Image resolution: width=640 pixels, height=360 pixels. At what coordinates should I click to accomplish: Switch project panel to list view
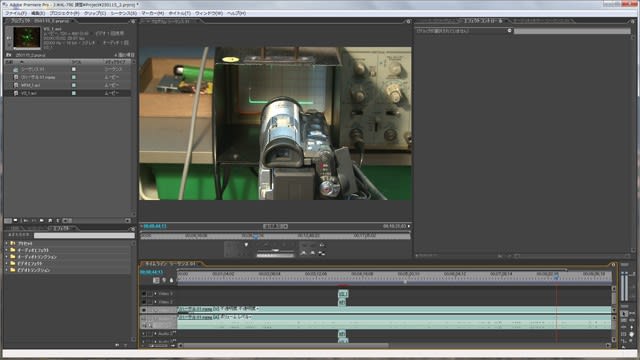coord(8,220)
